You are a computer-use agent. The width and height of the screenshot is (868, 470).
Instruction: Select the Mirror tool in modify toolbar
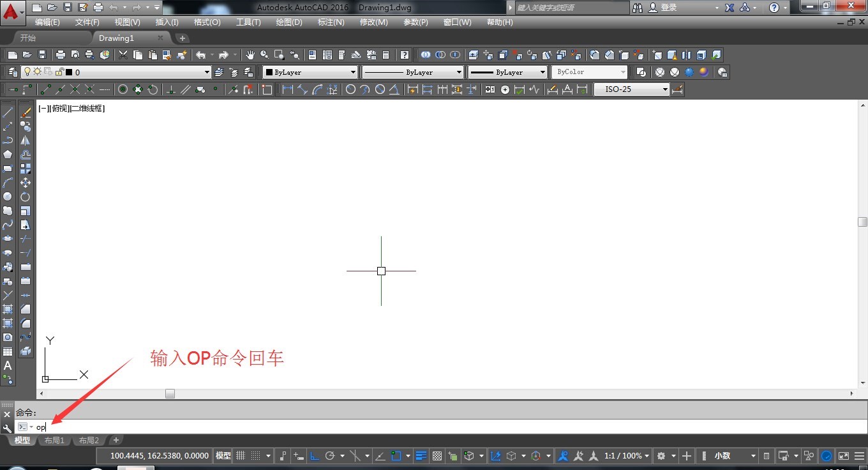[26, 140]
